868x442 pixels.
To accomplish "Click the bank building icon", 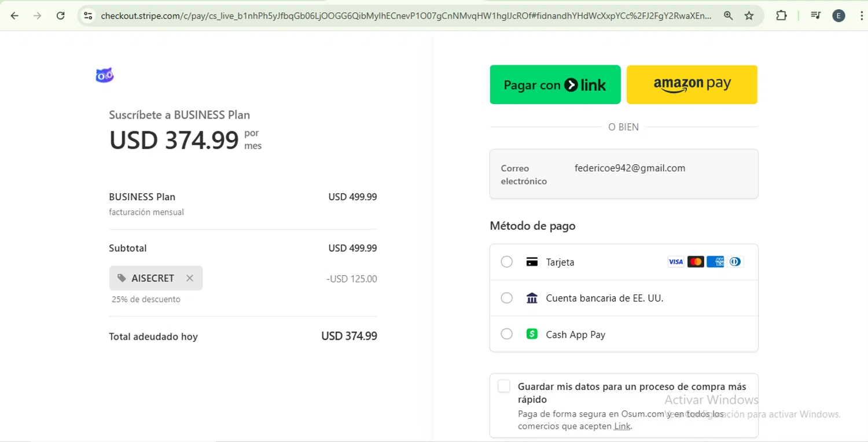I will [532, 299].
